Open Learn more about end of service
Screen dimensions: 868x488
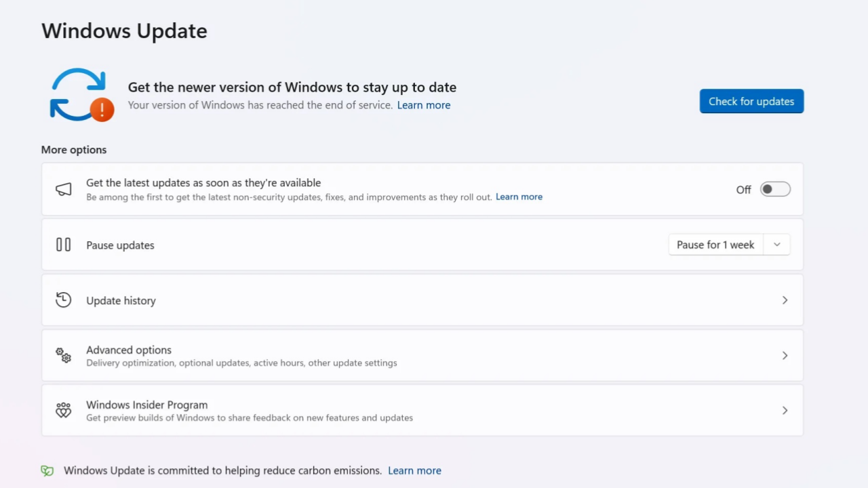click(424, 105)
